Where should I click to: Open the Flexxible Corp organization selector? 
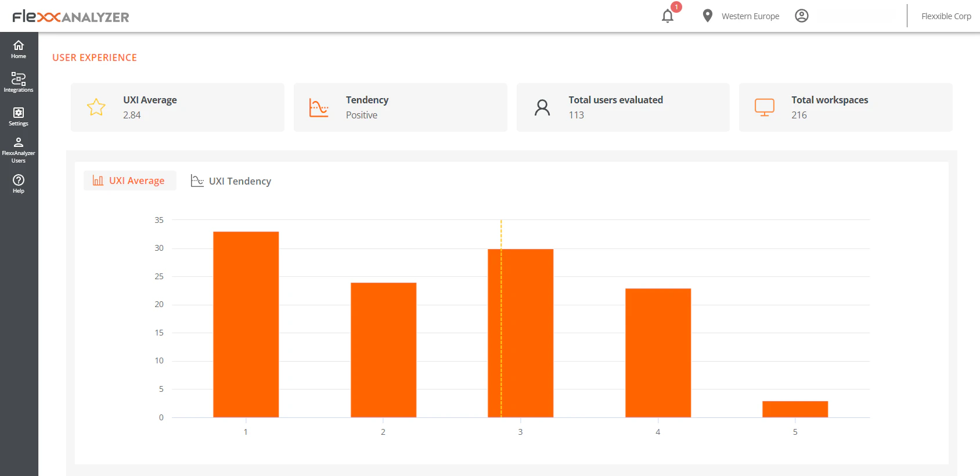(x=946, y=16)
